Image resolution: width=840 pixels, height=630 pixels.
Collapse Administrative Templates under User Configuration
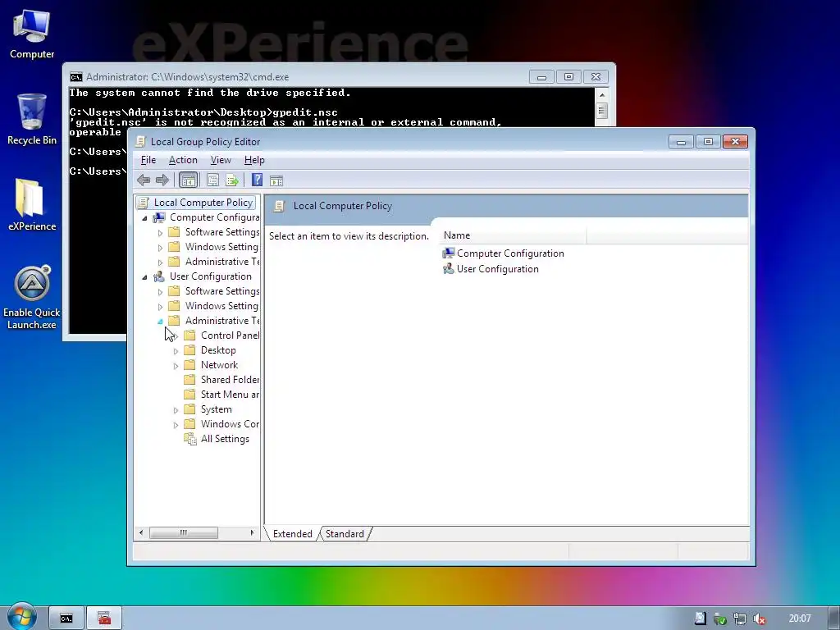click(x=160, y=322)
